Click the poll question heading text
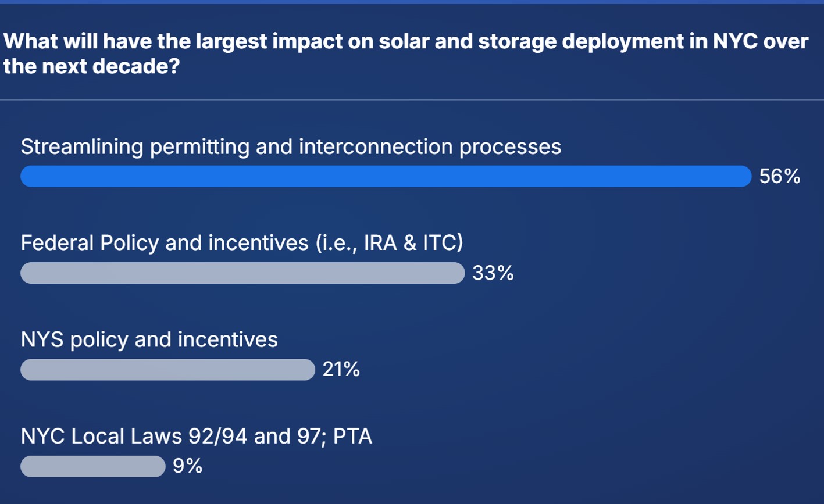 coord(406,54)
